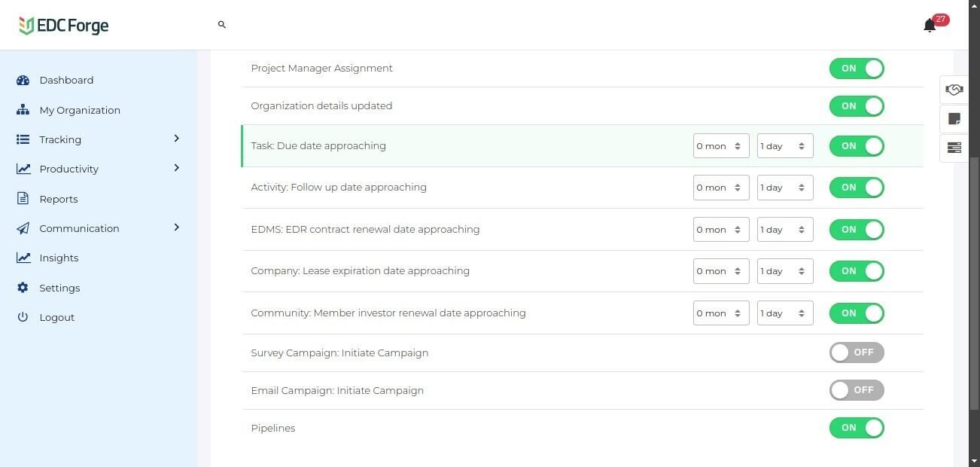Viewport: 980px width, 467px height.
Task: Click the notification bell icon
Action: 930,26
